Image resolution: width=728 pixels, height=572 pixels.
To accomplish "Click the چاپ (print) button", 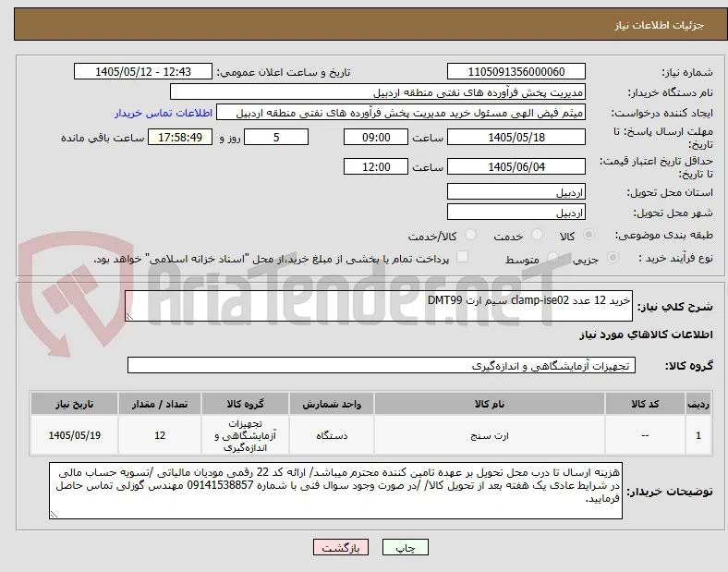I will [405, 547].
